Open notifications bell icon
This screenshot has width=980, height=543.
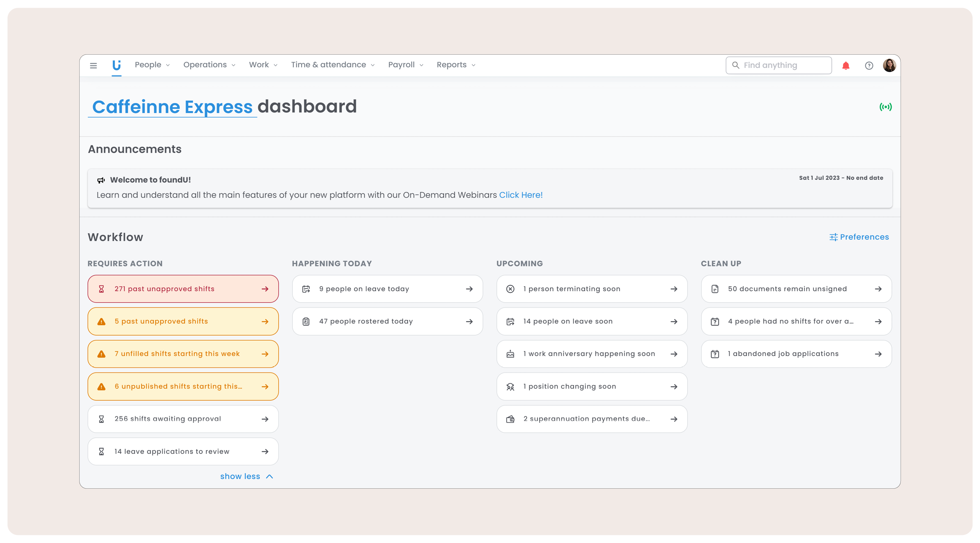tap(845, 66)
